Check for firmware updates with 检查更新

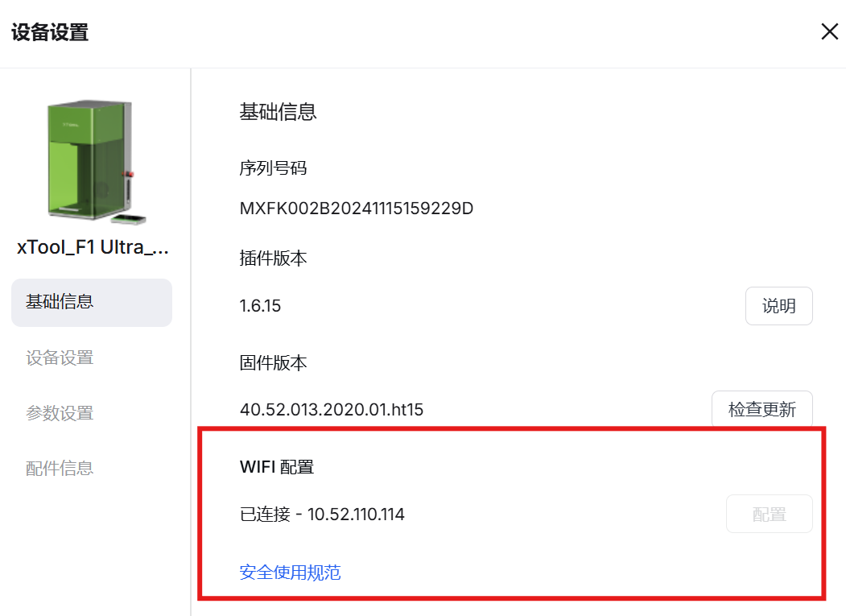(761, 409)
